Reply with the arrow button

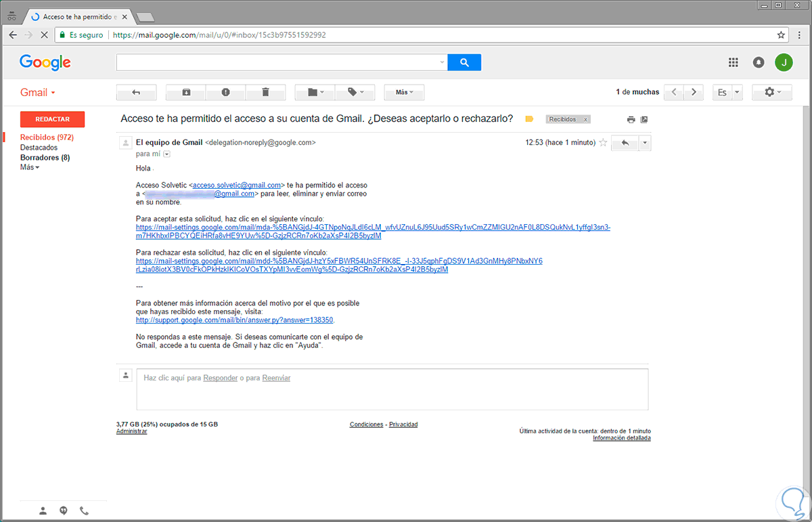625,143
